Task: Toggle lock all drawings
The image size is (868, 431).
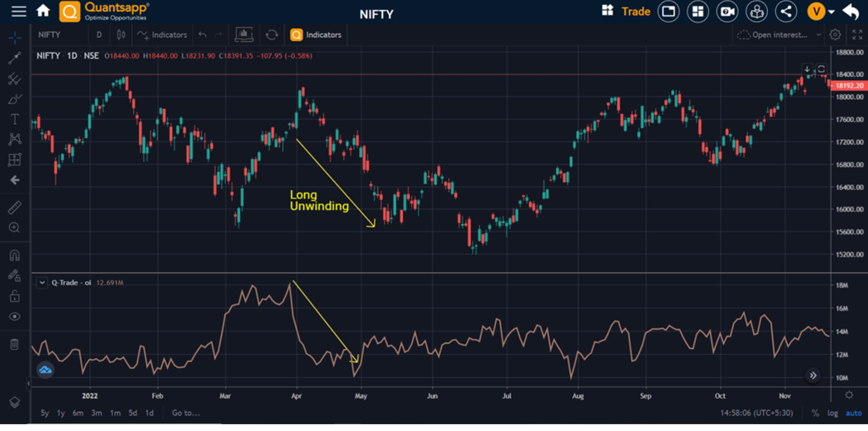Action: 14,296
